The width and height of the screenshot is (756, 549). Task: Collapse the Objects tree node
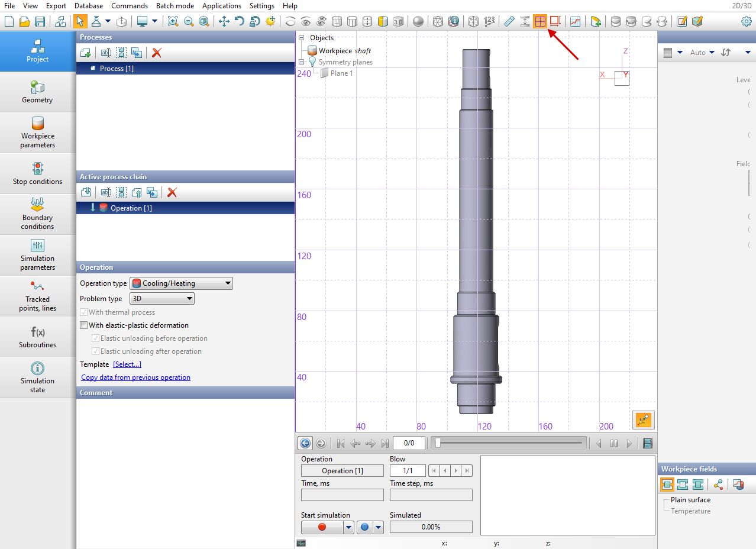(x=302, y=38)
